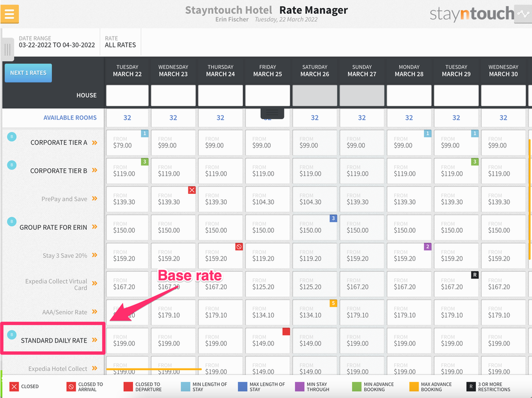
Task: Click min advance booking badge Corporate Tier B March 22
Action: [145, 162]
